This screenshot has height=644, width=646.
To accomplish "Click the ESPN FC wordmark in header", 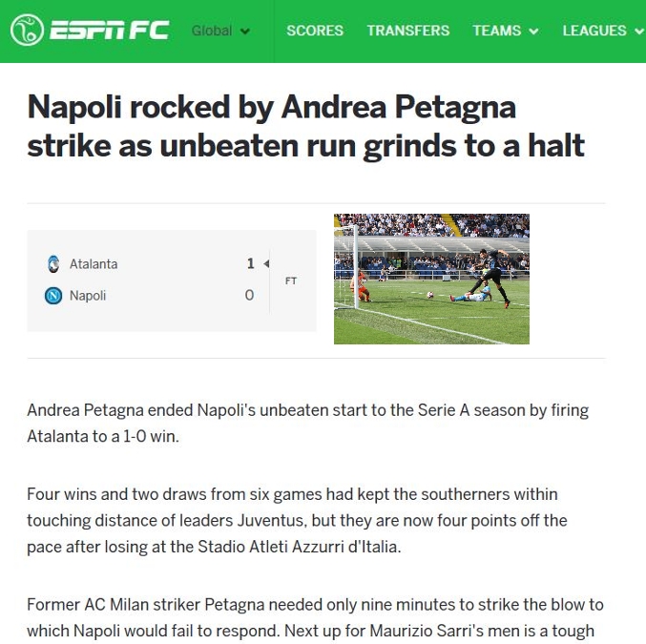I will point(109,31).
